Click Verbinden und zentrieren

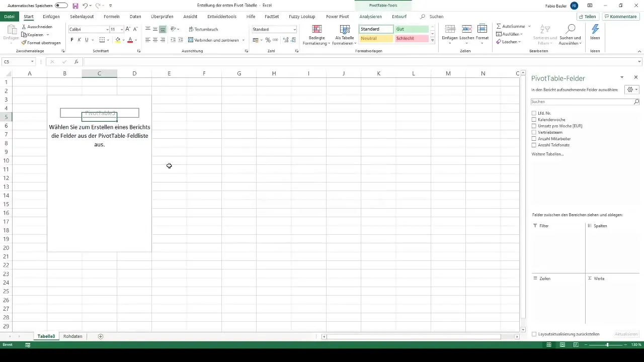tap(214, 40)
